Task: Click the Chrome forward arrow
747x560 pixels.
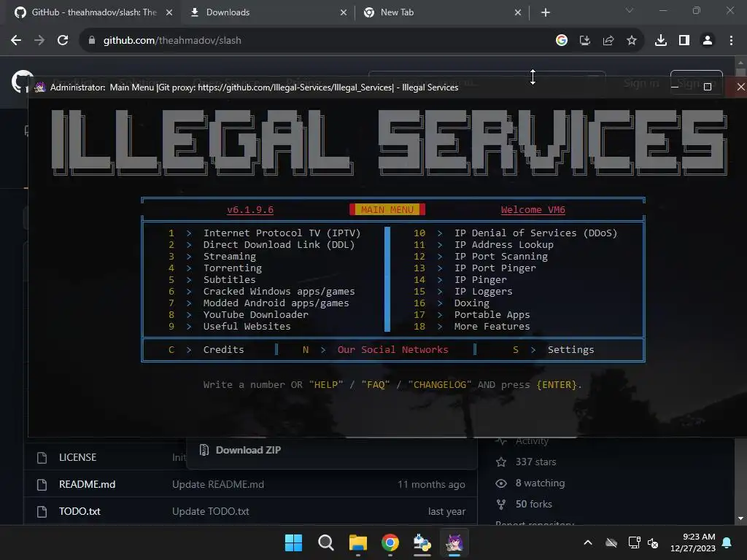Action: [39, 41]
